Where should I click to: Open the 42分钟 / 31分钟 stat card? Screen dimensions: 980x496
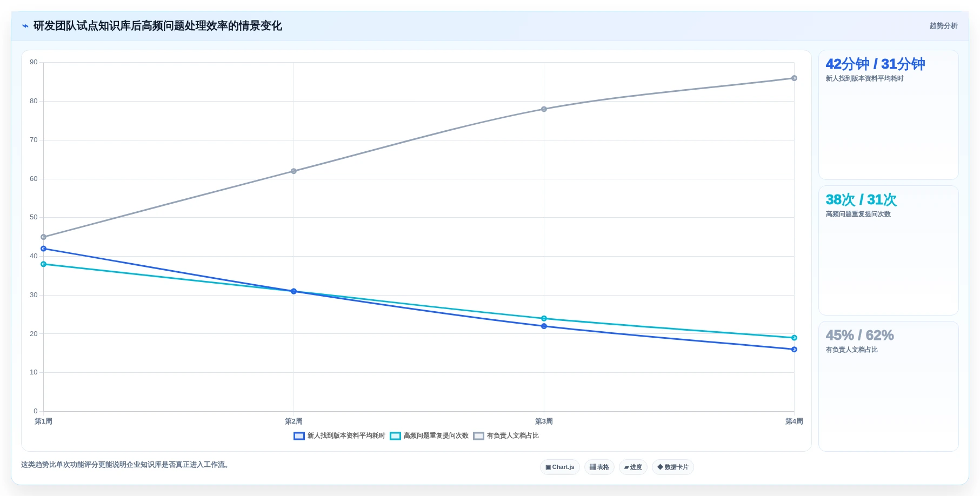[x=889, y=115]
